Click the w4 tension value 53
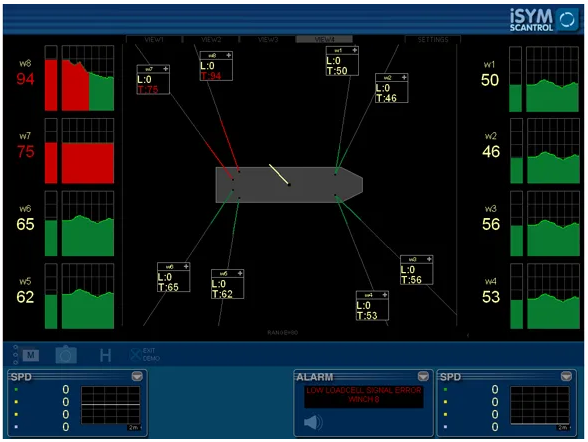This screenshot has width=588, height=442. click(x=491, y=297)
